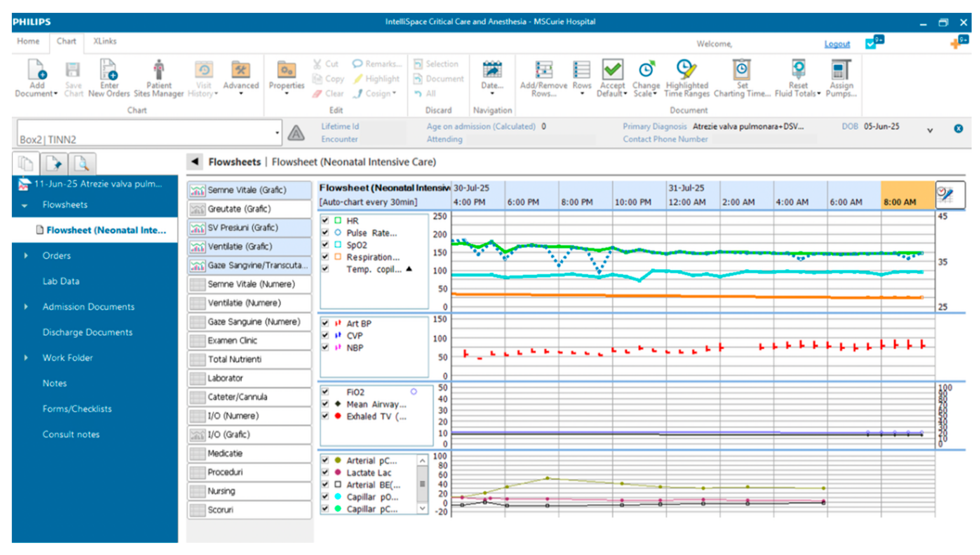Uncheck the HR series checkbox
The image size is (980, 555).
click(325, 220)
